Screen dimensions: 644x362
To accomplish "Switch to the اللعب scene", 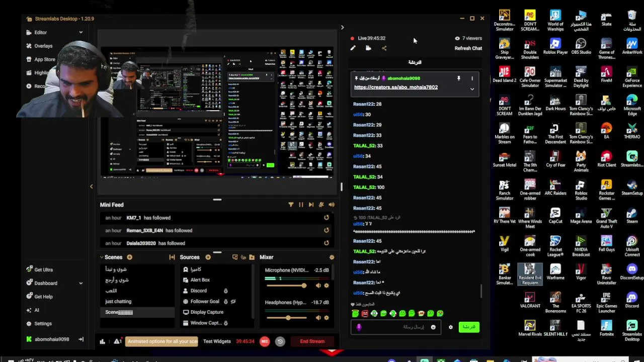I will (111, 291).
